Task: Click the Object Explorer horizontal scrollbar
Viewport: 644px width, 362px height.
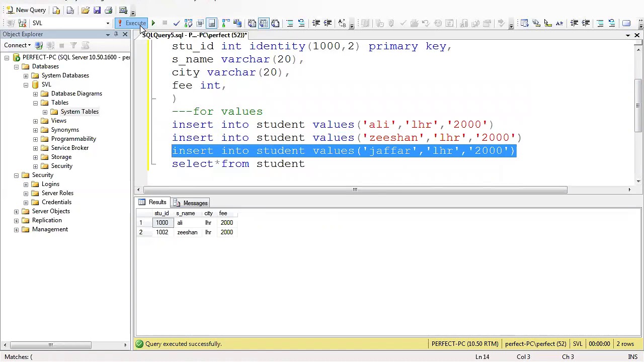Action: [x=50, y=345]
